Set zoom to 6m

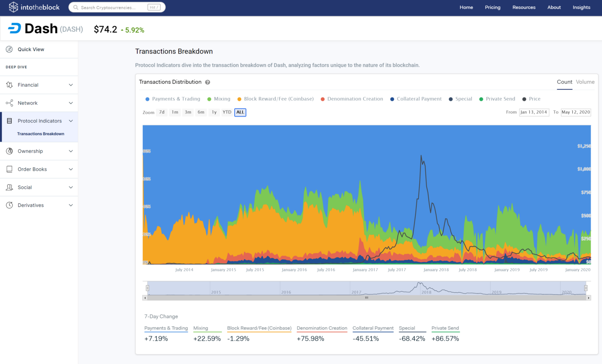click(x=201, y=112)
